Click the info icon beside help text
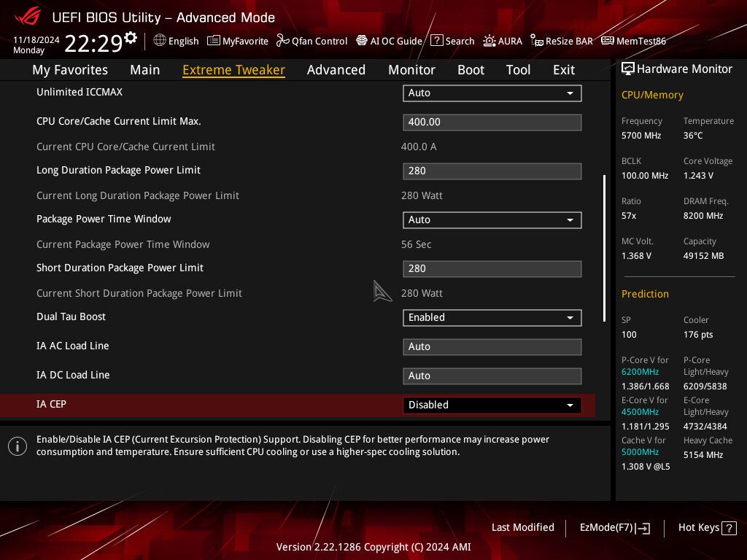747x560 pixels. pyautogui.click(x=18, y=446)
